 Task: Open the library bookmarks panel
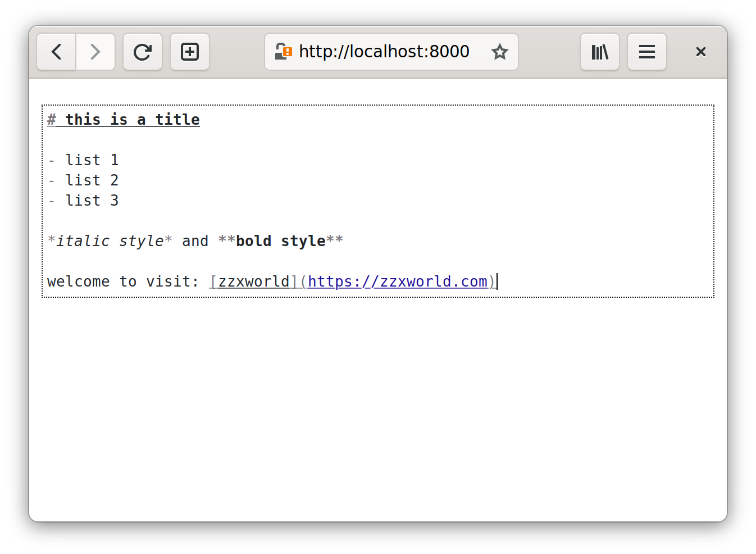coord(600,52)
